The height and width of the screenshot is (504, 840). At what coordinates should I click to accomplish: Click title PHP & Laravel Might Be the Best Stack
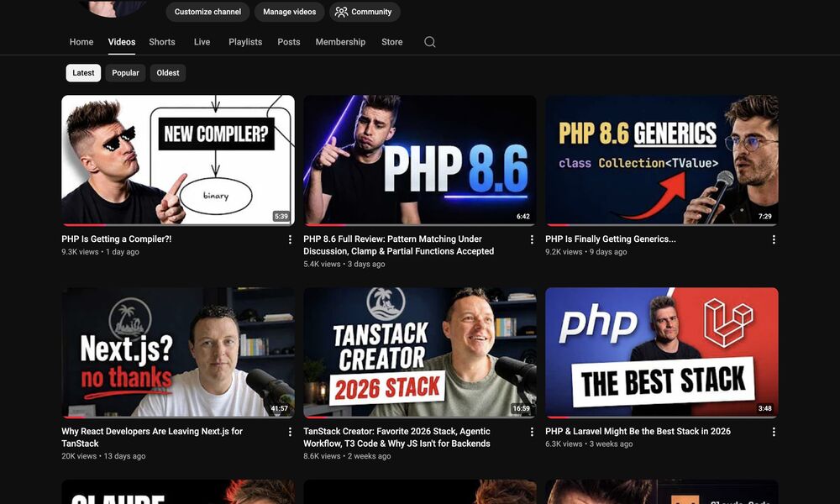pos(638,431)
